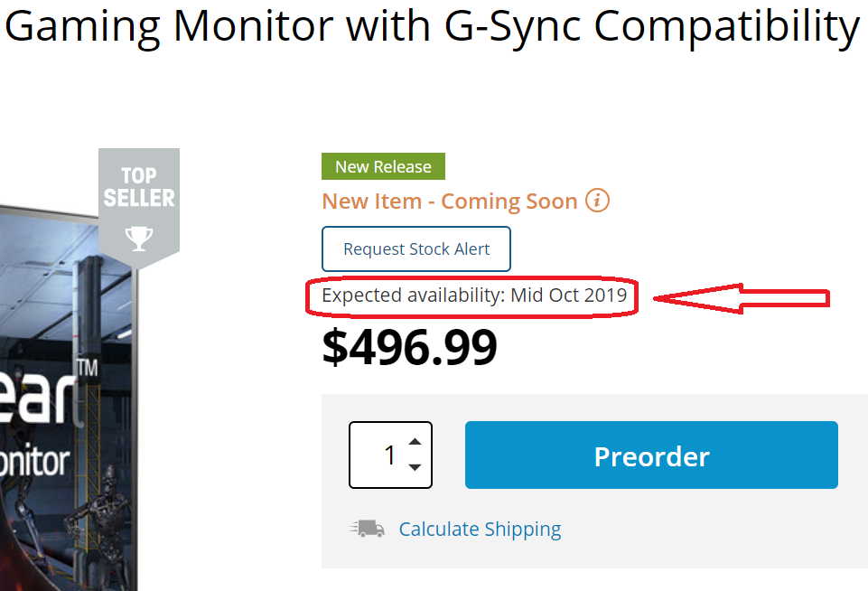
Task: Open the Calculate Shipping link
Action: pos(480,529)
